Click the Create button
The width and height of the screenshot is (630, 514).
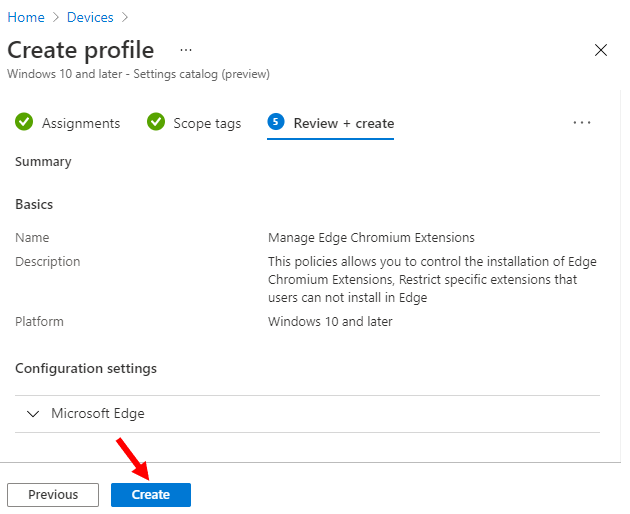click(151, 494)
